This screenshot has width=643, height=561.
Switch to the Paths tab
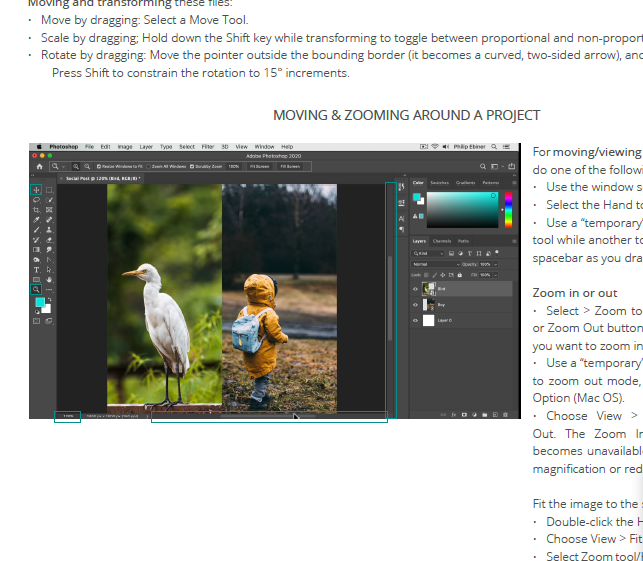coord(463,241)
